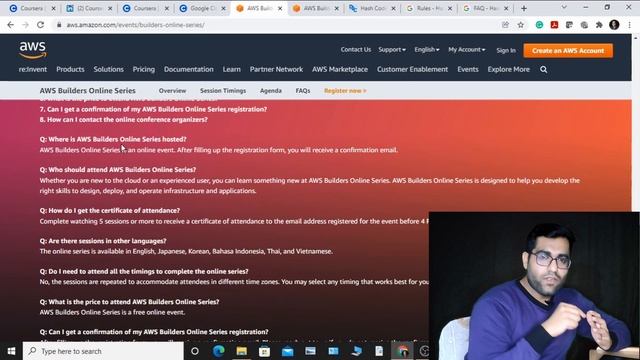The image size is (640, 360).
Task: Open the Mail app from the taskbar
Action: [287, 351]
